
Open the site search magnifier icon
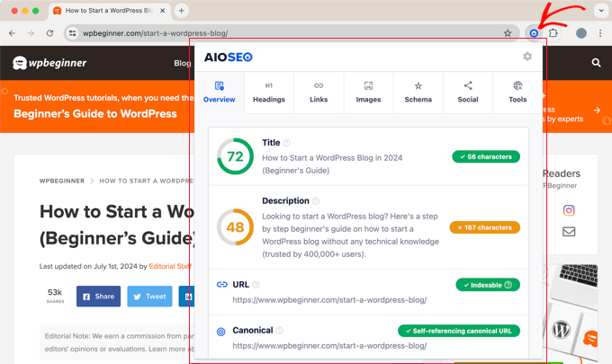coord(596,63)
